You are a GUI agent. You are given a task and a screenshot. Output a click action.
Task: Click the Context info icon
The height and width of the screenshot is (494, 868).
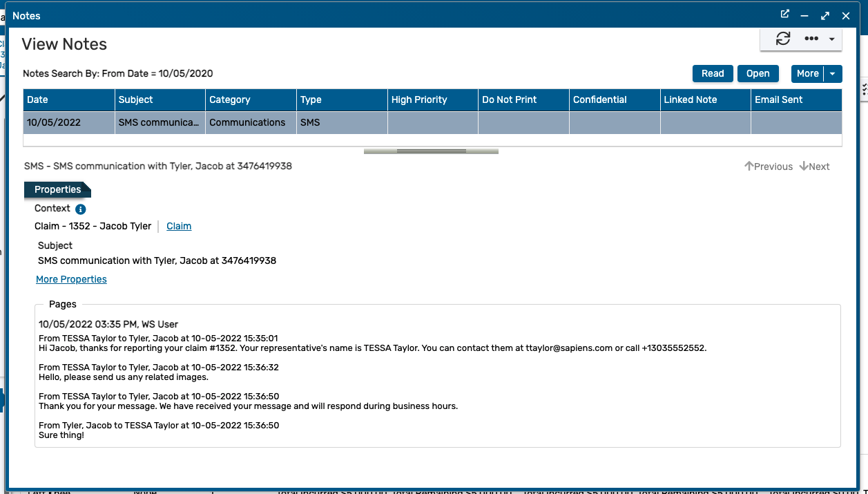[x=80, y=209]
